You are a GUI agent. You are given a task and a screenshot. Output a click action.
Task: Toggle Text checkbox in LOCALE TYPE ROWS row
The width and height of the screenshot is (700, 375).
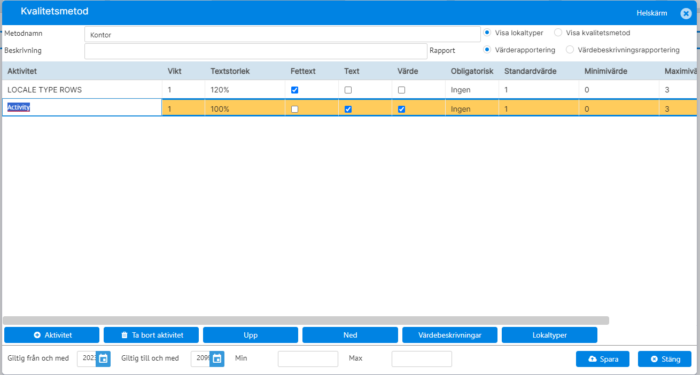pyautogui.click(x=348, y=90)
